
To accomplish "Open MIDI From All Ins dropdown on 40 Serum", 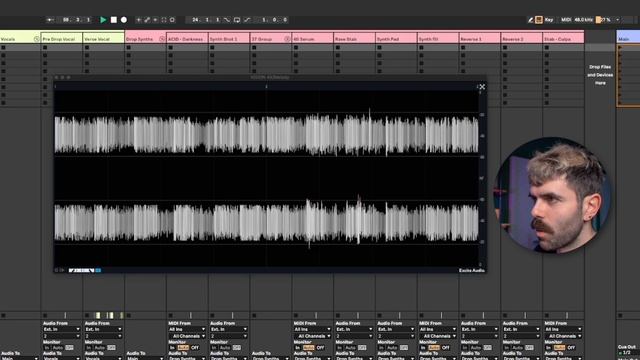I will coord(313,329).
